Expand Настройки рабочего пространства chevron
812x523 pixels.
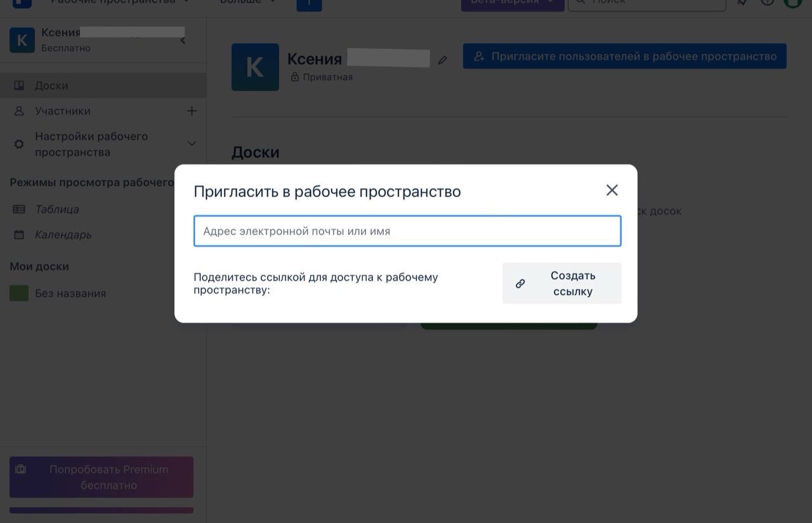point(192,143)
